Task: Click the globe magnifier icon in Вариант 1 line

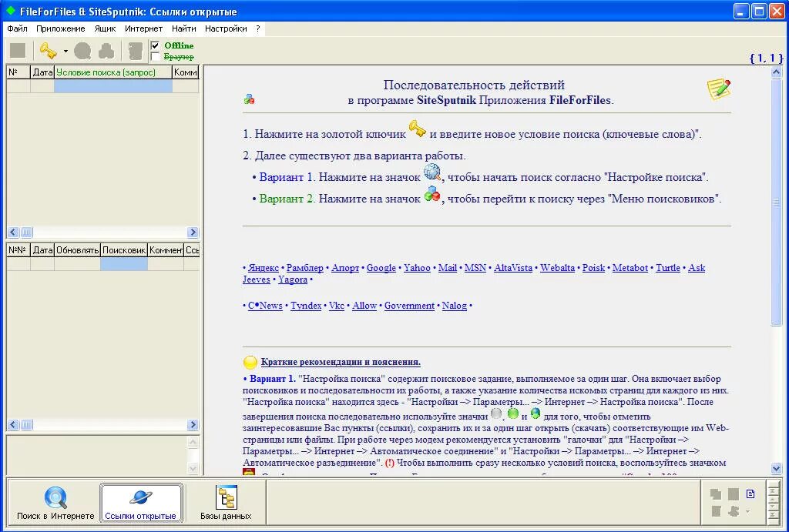Action: pos(432,172)
